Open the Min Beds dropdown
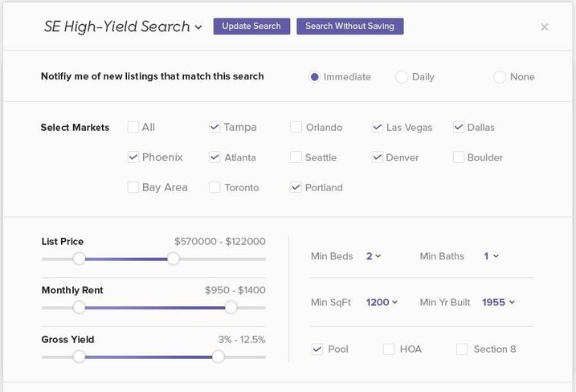Image resolution: width=576 pixels, height=392 pixels. pos(374,256)
